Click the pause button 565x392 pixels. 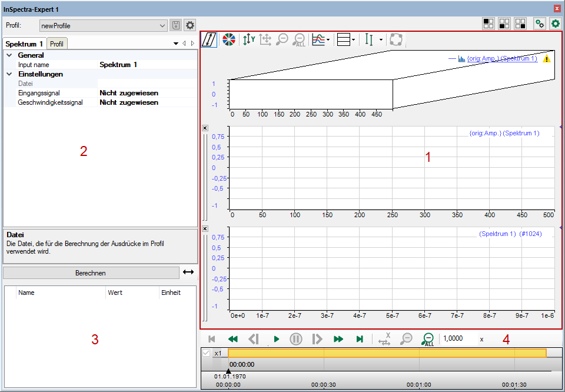pyautogui.click(x=296, y=339)
